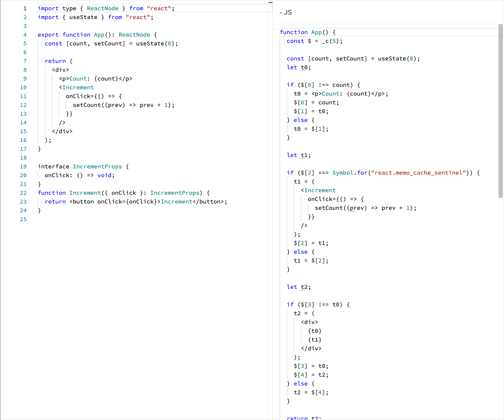The image size is (504, 420).
Task: Click the 't2 = (' line in output
Action: click(x=304, y=314)
